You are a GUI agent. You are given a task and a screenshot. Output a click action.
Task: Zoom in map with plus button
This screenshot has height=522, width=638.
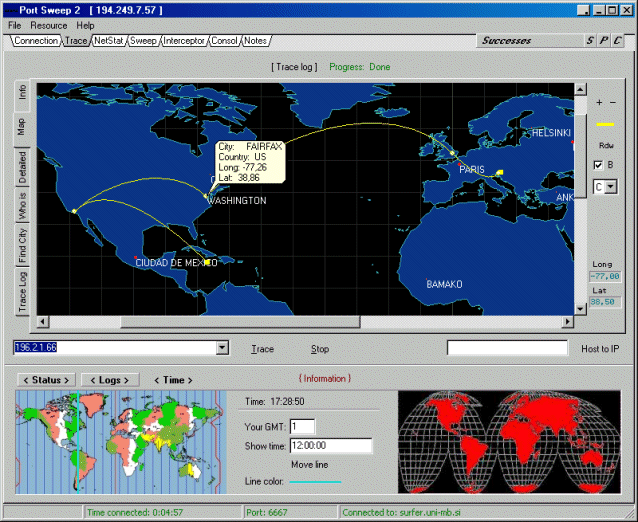pos(599,103)
